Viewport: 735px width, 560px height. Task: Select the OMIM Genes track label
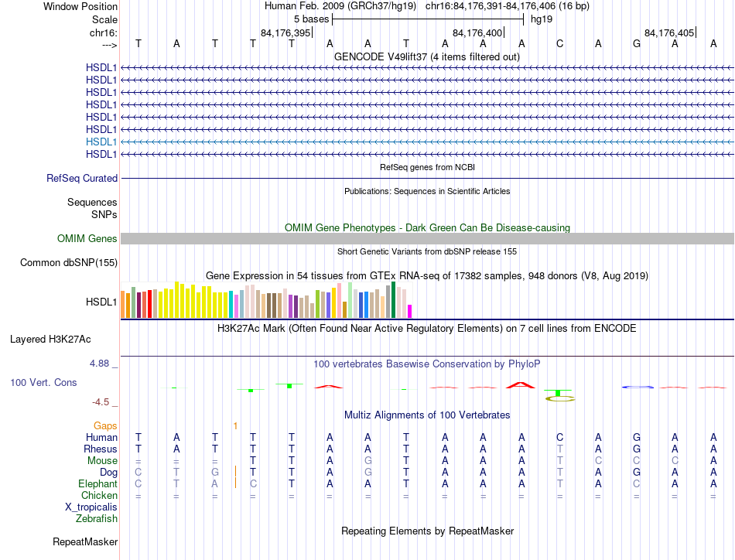click(87, 238)
